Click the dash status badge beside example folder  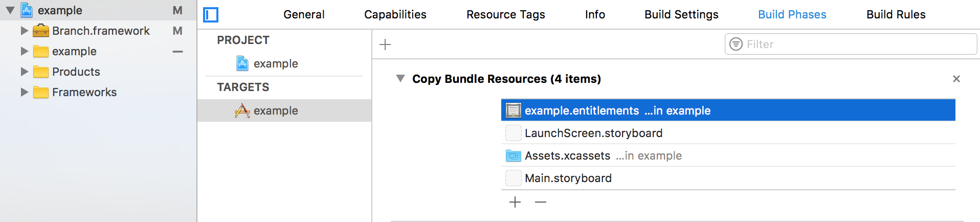[177, 51]
